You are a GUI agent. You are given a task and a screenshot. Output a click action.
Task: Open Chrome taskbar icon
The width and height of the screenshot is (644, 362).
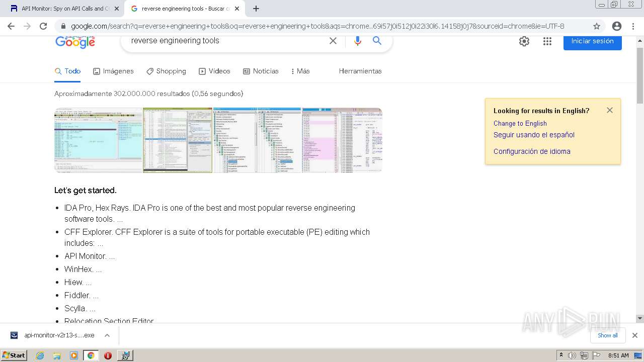[x=91, y=355]
